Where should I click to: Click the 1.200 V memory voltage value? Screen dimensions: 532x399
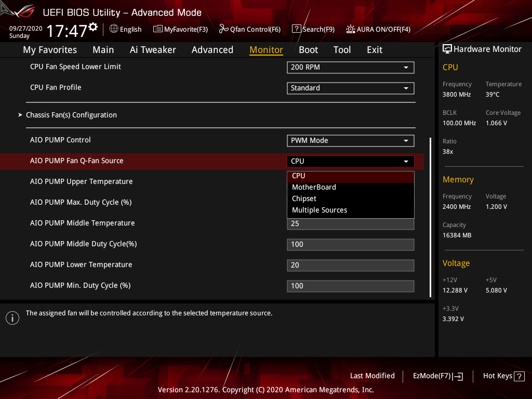tap(496, 207)
